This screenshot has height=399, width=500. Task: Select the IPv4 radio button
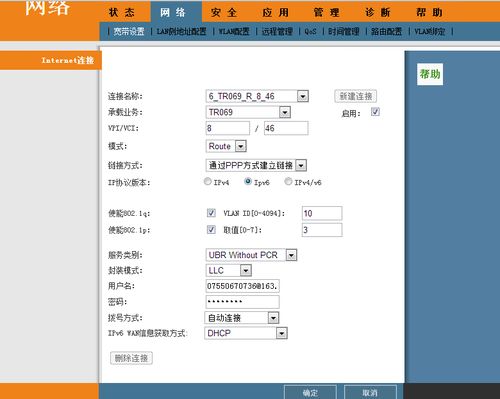[x=207, y=181]
